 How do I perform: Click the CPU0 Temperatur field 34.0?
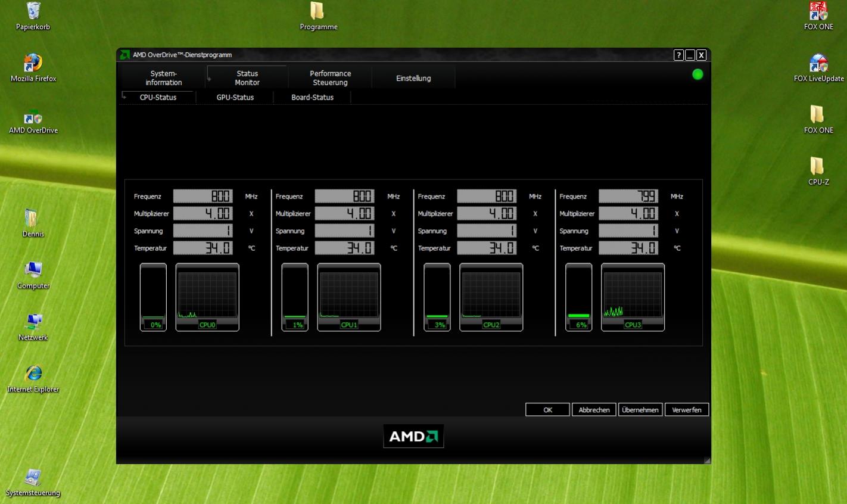(x=203, y=248)
